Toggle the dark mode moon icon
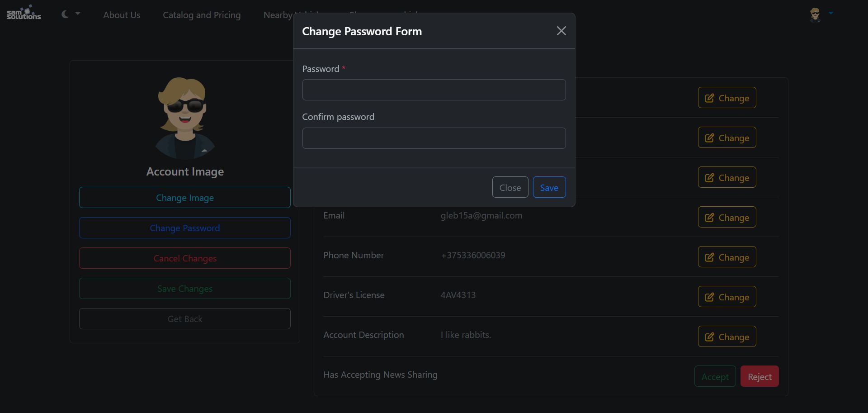Screen dimensions: 868x413 click(x=65, y=14)
